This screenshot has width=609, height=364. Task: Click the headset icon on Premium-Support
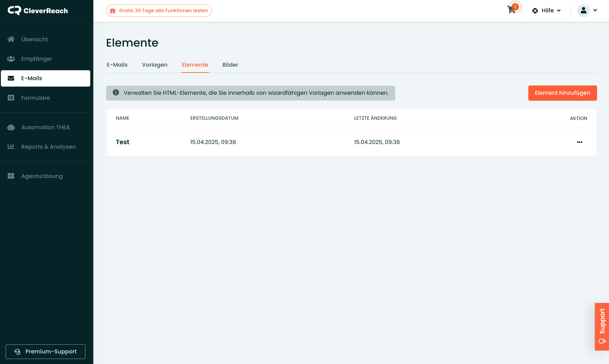(x=17, y=351)
